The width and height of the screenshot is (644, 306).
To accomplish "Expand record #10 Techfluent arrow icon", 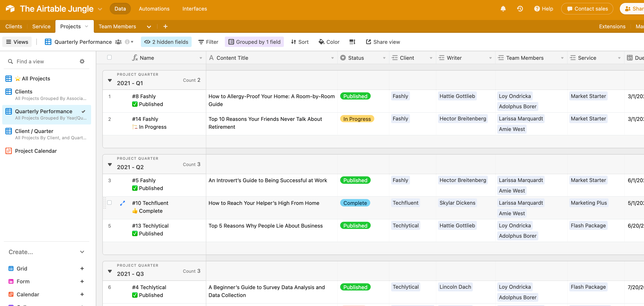I will (123, 203).
